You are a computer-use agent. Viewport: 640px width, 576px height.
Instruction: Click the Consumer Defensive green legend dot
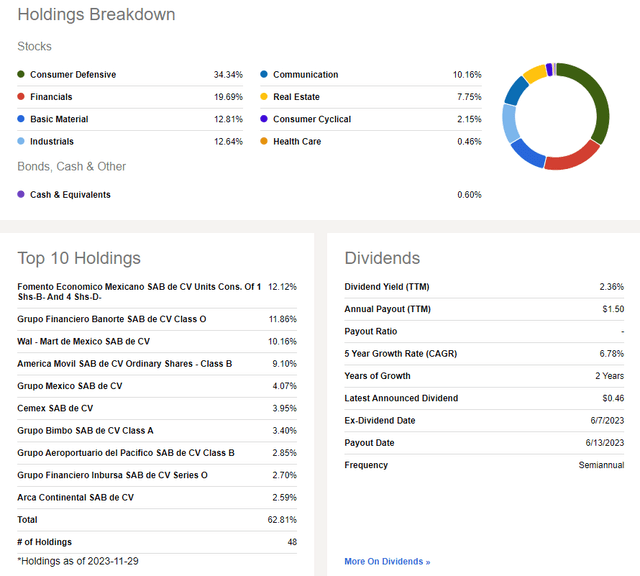21,74
